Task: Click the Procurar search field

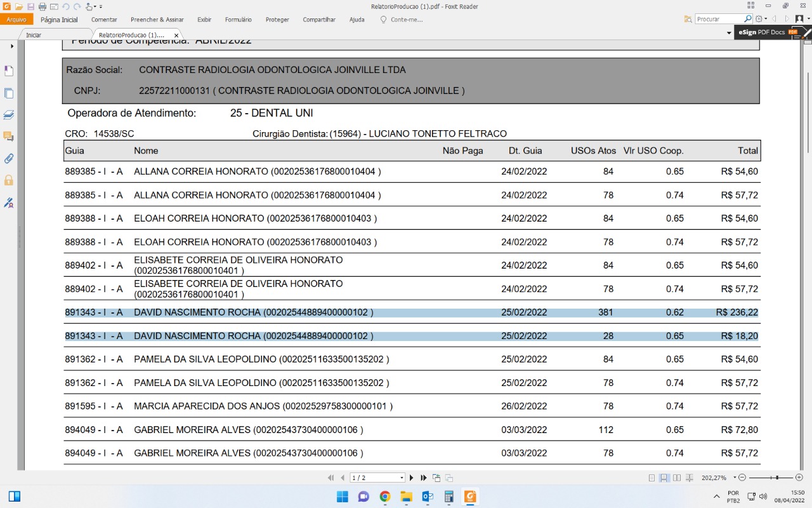Action: pos(719,19)
